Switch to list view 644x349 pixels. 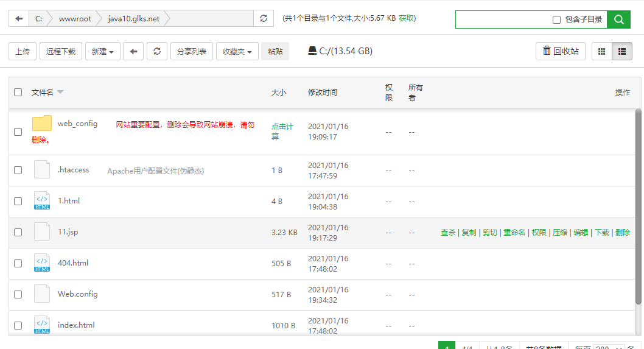[x=622, y=51]
